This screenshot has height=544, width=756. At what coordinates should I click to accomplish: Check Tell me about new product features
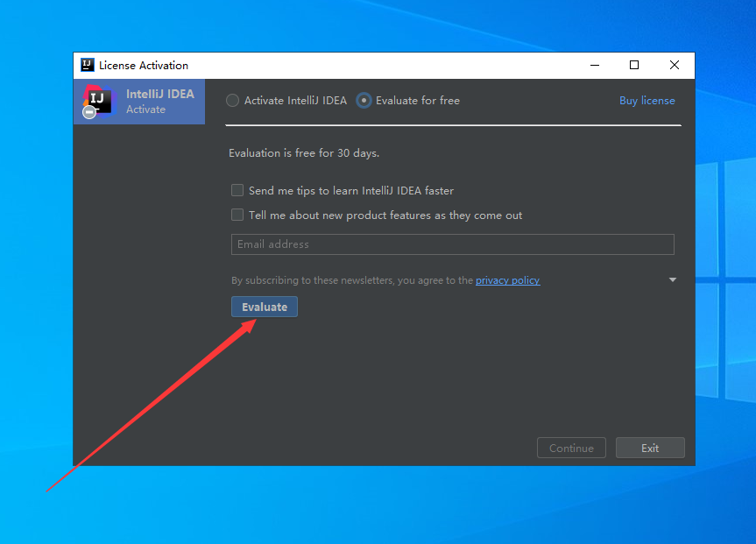[x=237, y=215]
